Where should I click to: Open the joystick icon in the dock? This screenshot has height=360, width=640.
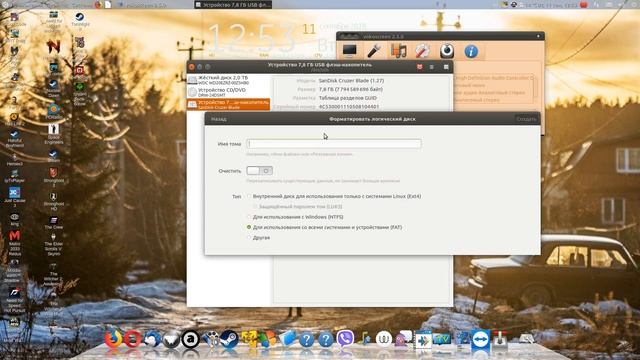pyautogui.click(x=500, y=339)
